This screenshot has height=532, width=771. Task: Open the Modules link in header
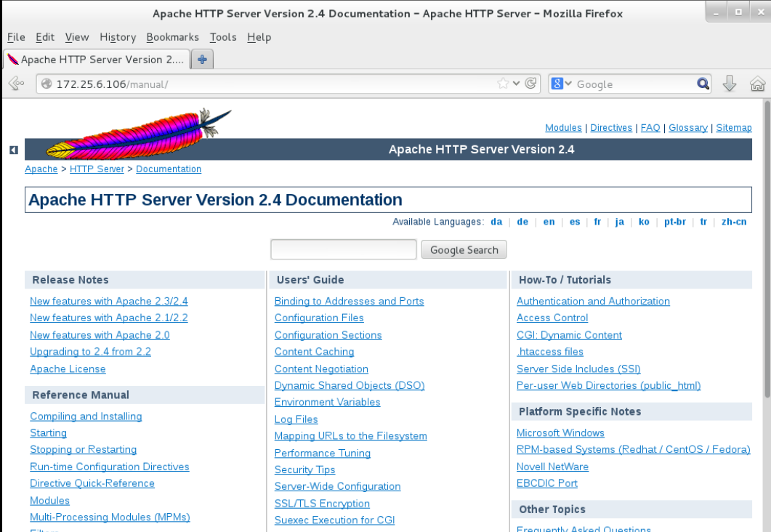563,127
